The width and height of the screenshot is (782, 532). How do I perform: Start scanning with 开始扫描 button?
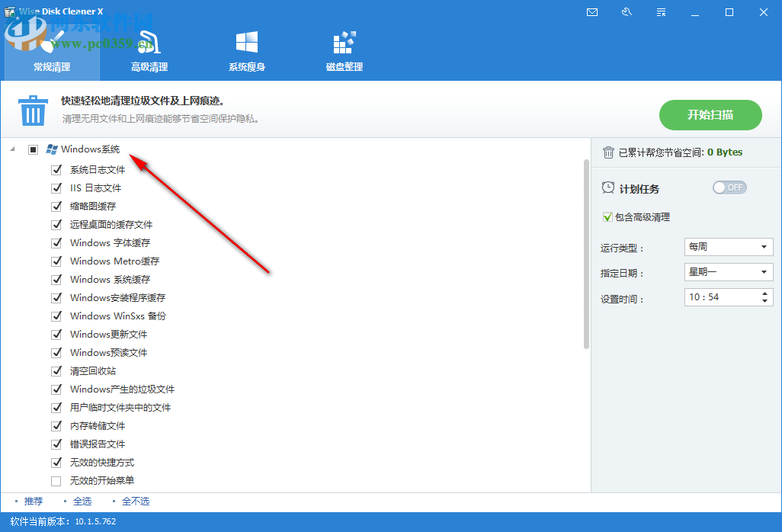[x=710, y=115]
